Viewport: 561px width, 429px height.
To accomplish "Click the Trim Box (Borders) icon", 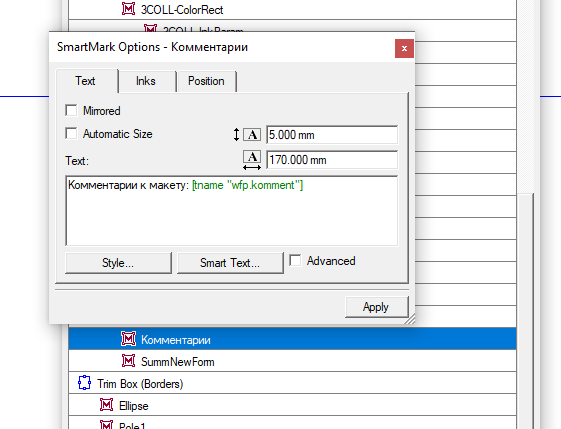I will tap(84, 383).
